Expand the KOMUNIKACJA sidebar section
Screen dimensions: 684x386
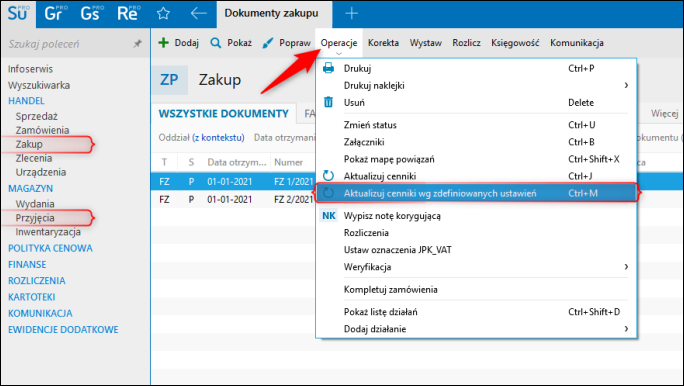click(40, 313)
